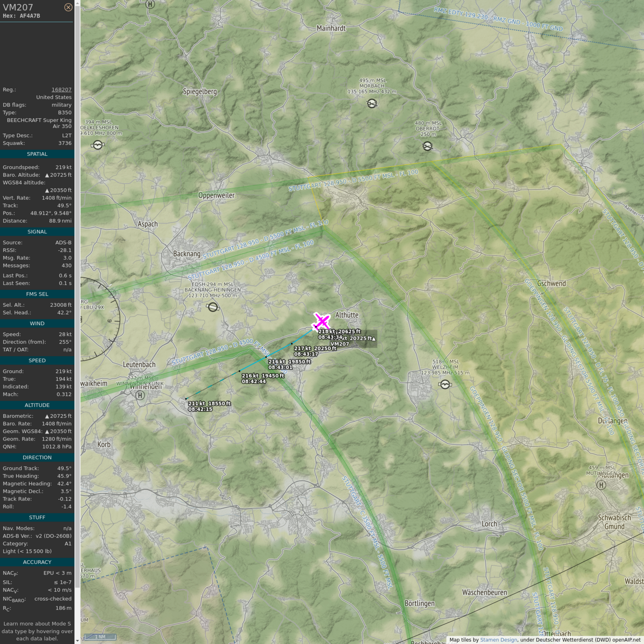Click the Winnenden Klinik heliport icon
This screenshot has height=644, width=644.
coord(140,395)
